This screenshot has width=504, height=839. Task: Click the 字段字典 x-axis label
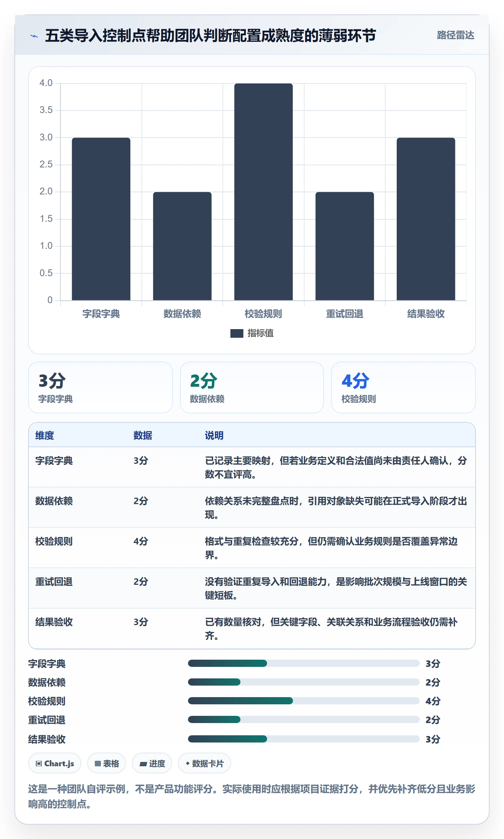coord(101,314)
